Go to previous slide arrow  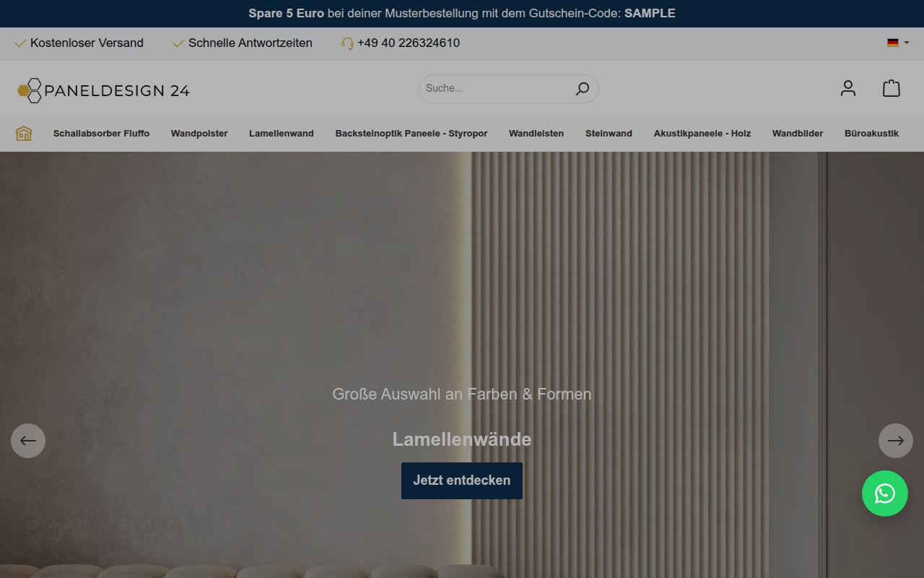(28, 441)
